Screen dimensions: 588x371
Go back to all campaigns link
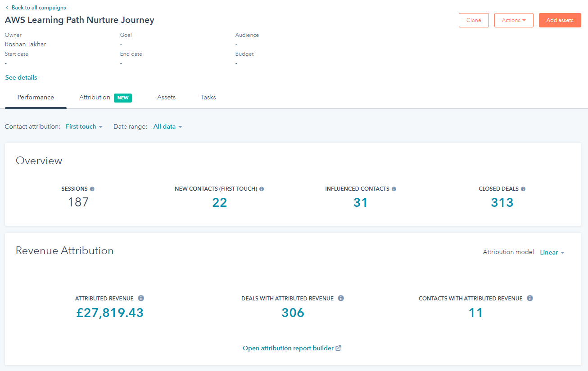(39, 8)
